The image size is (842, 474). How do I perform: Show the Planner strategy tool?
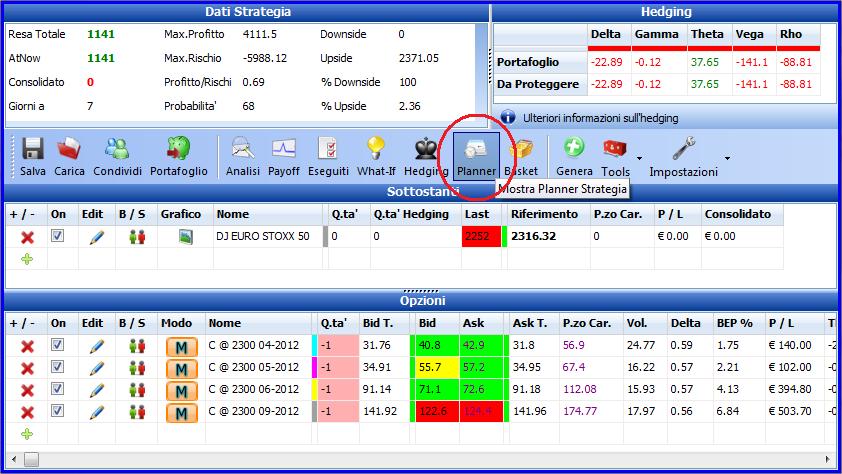point(476,156)
